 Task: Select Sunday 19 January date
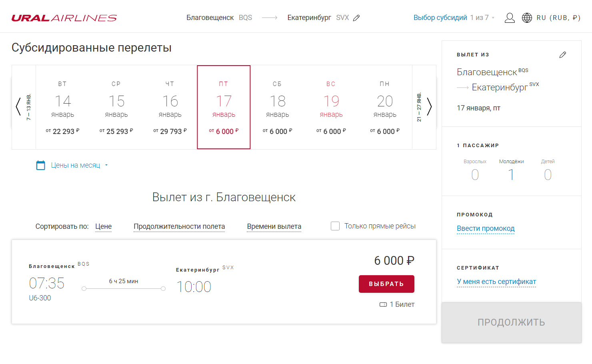pos(331,107)
